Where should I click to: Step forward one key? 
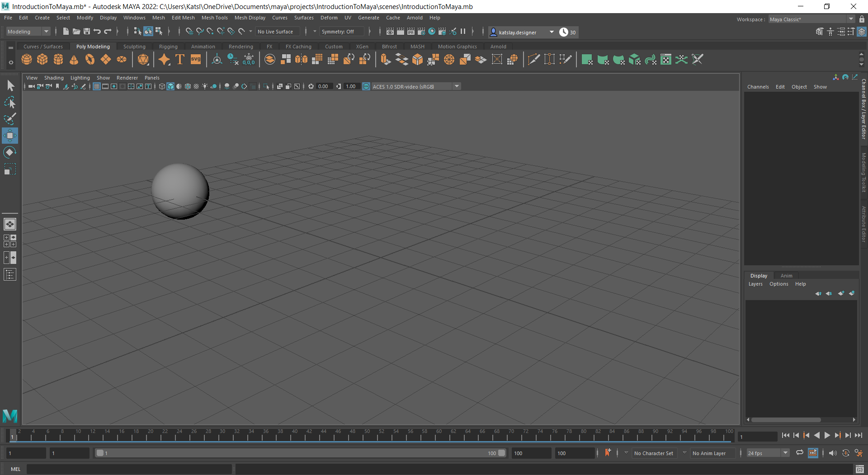pos(837,435)
